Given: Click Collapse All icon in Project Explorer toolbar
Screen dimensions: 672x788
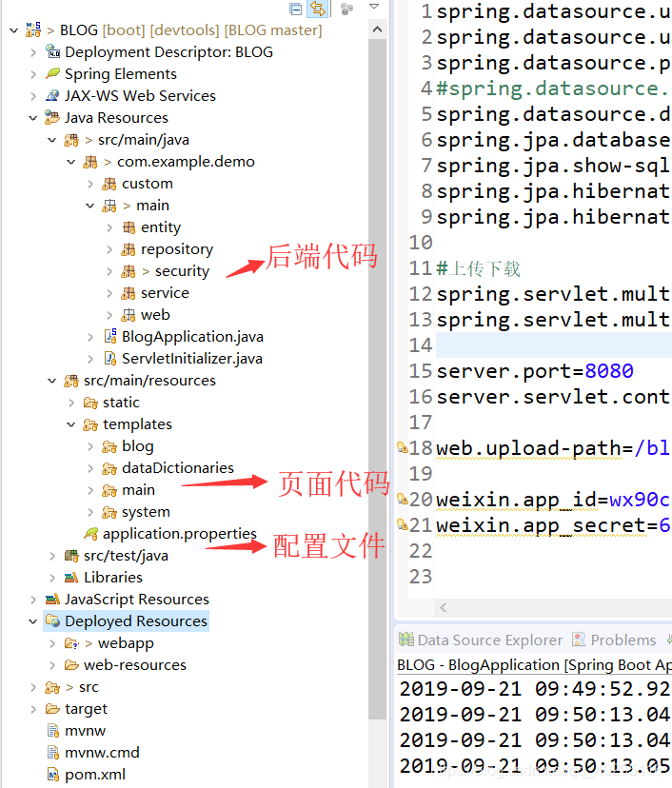Looking at the screenshot, I should (296, 10).
